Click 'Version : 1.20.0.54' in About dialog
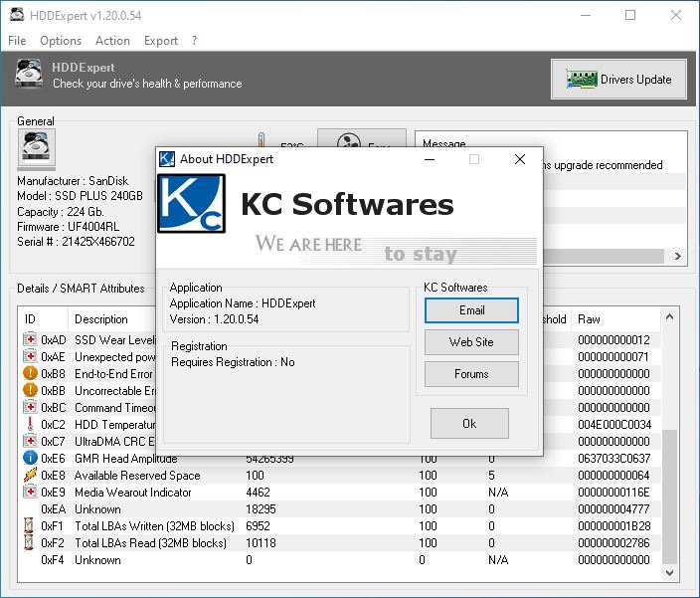Viewport: 700px width, 598px height. point(215,319)
